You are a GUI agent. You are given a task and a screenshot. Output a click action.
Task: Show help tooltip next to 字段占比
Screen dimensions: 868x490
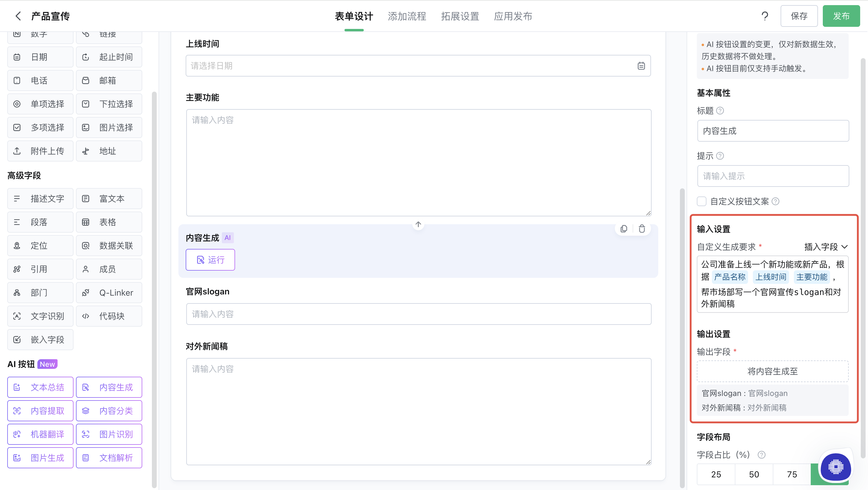pos(761,455)
